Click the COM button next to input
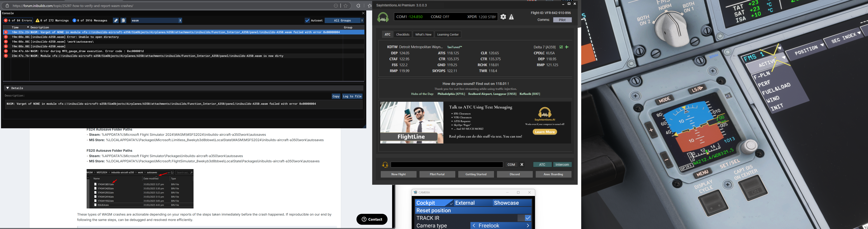This screenshot has height=229, width=868. tap(511, 165)
